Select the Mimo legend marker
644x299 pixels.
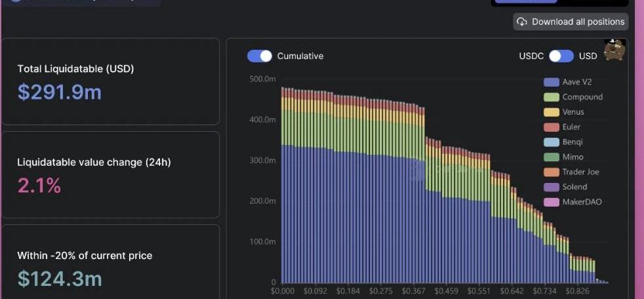551,157
